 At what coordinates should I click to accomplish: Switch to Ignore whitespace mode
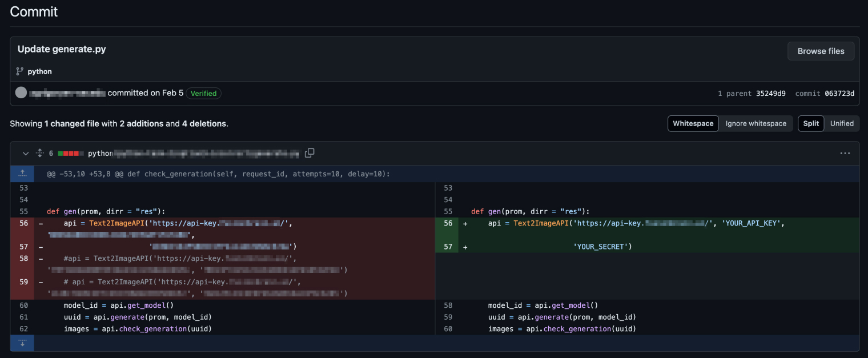click(x=756, y=123)
